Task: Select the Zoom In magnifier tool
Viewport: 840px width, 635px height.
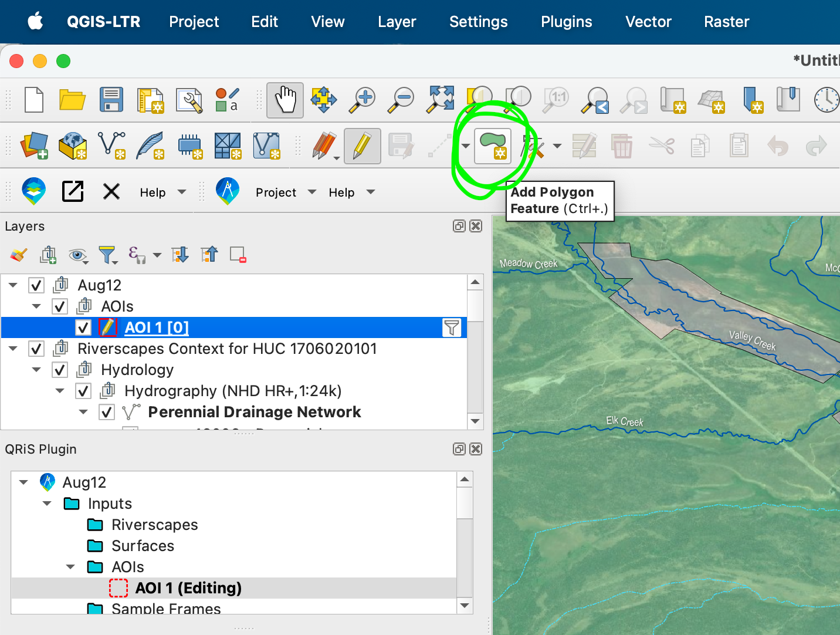Action: pos(362,99)
